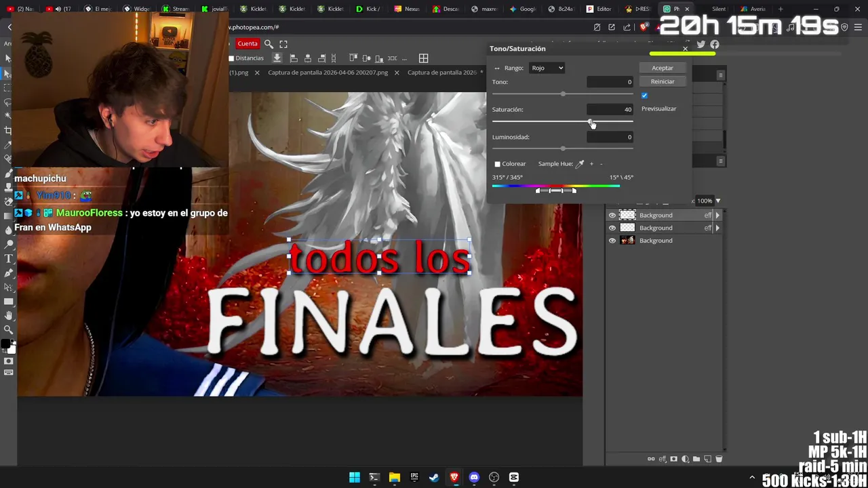Click the link layers icon

651,459
